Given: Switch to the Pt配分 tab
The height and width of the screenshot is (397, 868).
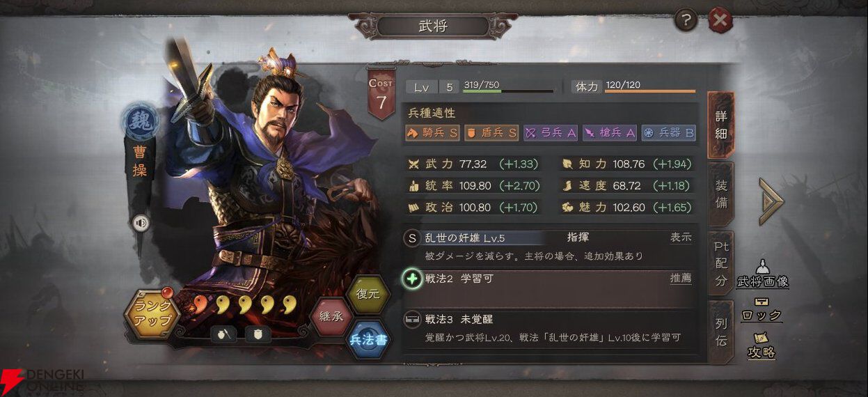Looking at the screenshot, I should pyautogui.click(x=721, y=263).
